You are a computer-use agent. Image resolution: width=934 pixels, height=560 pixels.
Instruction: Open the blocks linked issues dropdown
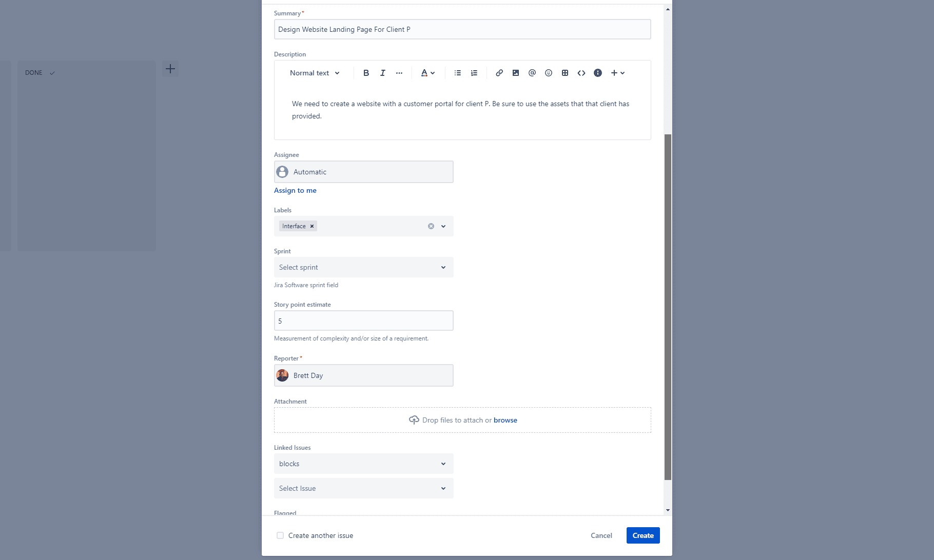click(364, 464)
